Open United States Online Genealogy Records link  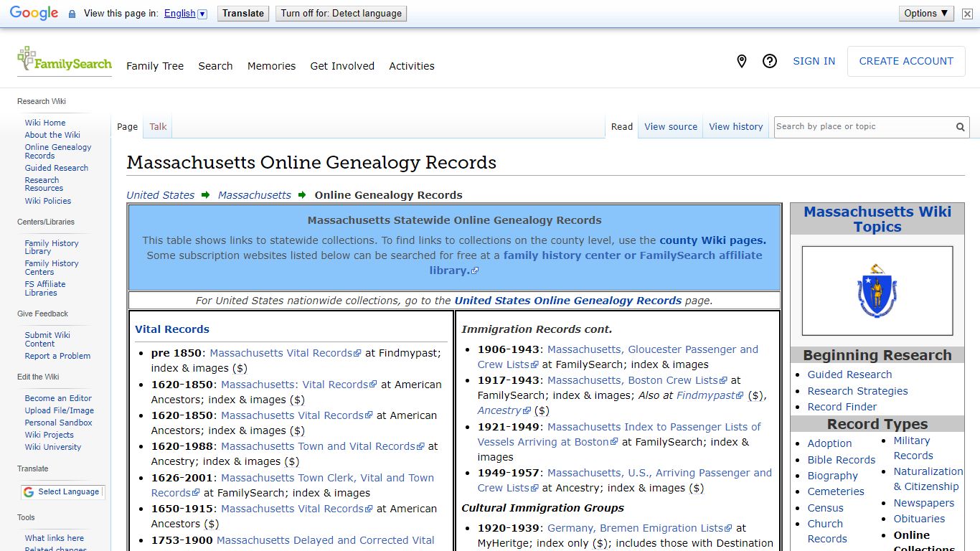pyautogui.click(x=568, y=301)
